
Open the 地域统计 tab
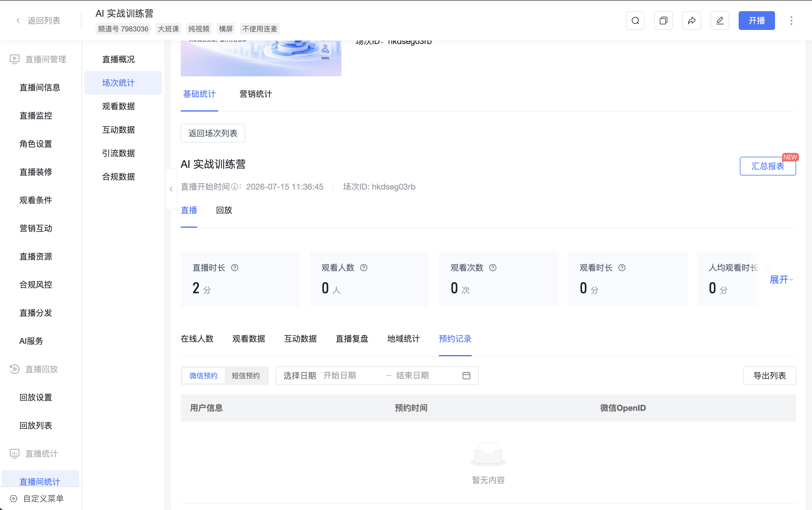(403, 339)
